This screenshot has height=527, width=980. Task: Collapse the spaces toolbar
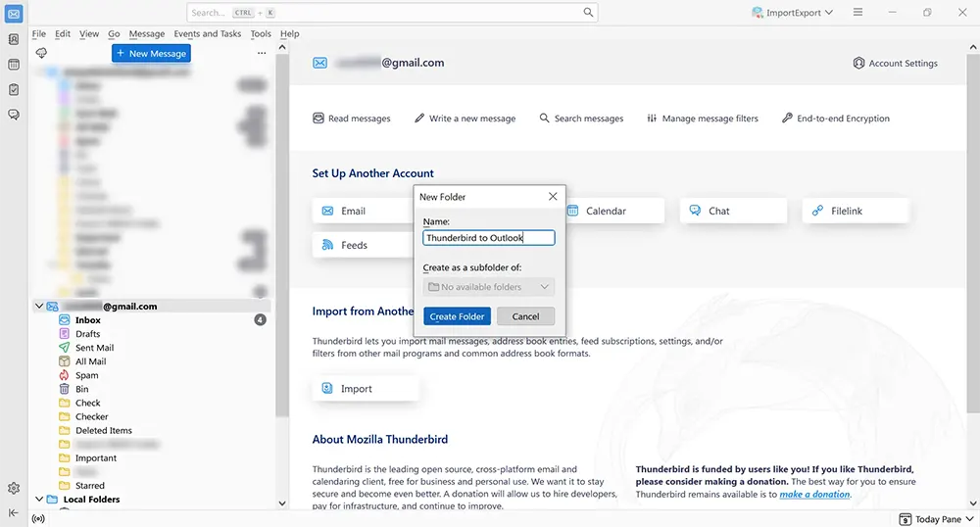[x=14, y=512]
